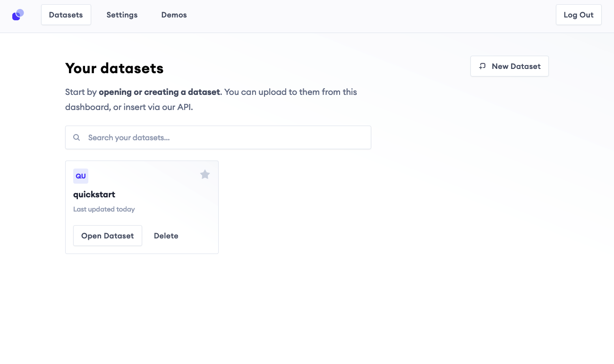Viewport: 614px width, 364px height.
Task: Click the quickstart dataset title
Action: click(x=94, y=195)
